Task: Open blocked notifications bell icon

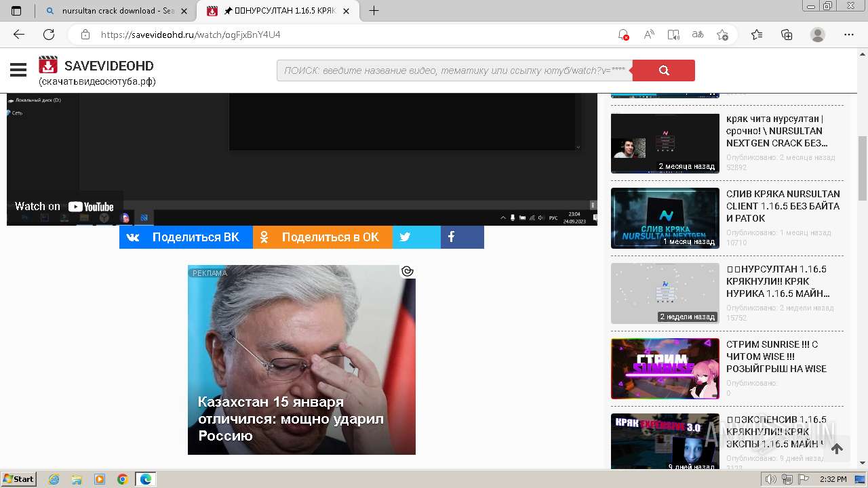Action: [x=623, y=35]
